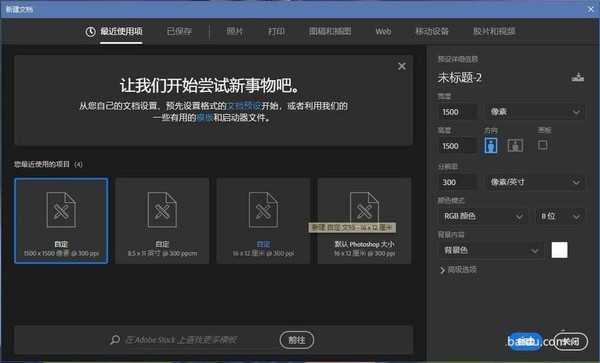Open the 移动设备 tab
Image resolution: width=600 pixels, height=363 pixels.
click(432, 31)
